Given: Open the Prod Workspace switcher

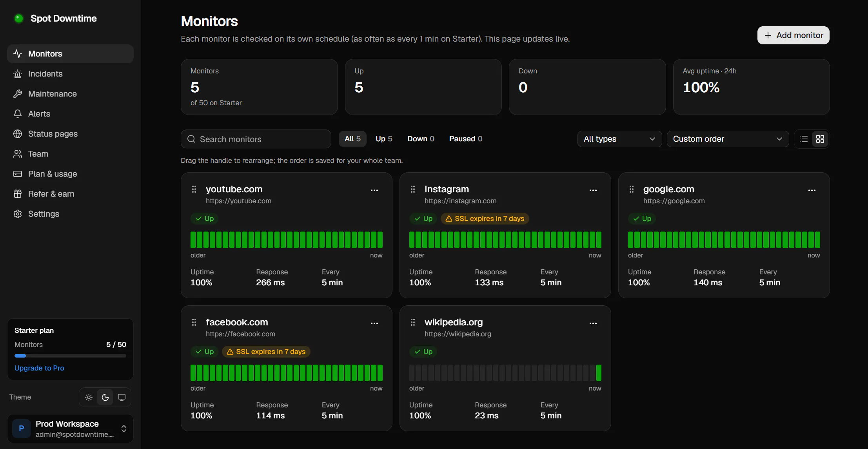Looking at the screenshot, I should tap(70, 429).
